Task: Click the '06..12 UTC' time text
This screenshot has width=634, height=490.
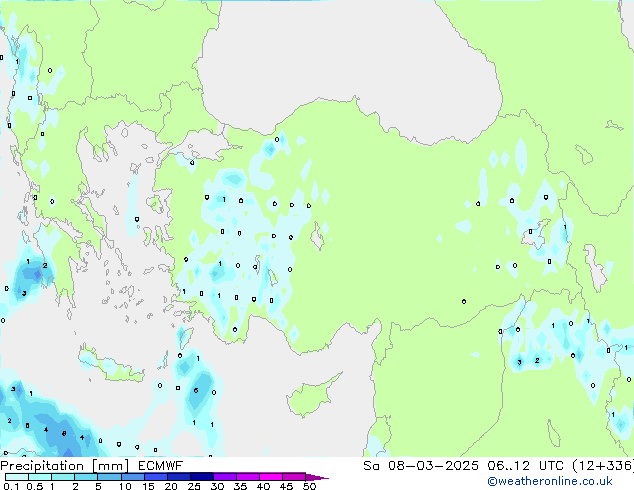Action: (x=525, y=465)
